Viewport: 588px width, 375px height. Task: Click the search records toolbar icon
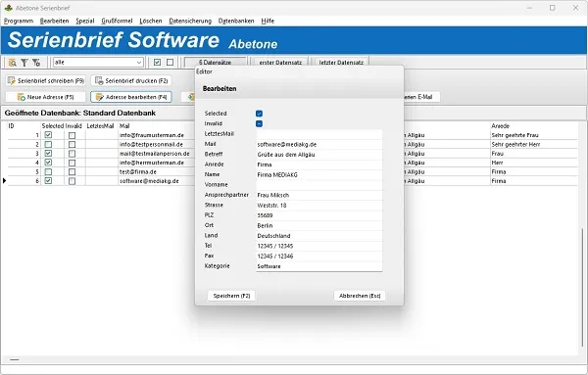13,63
